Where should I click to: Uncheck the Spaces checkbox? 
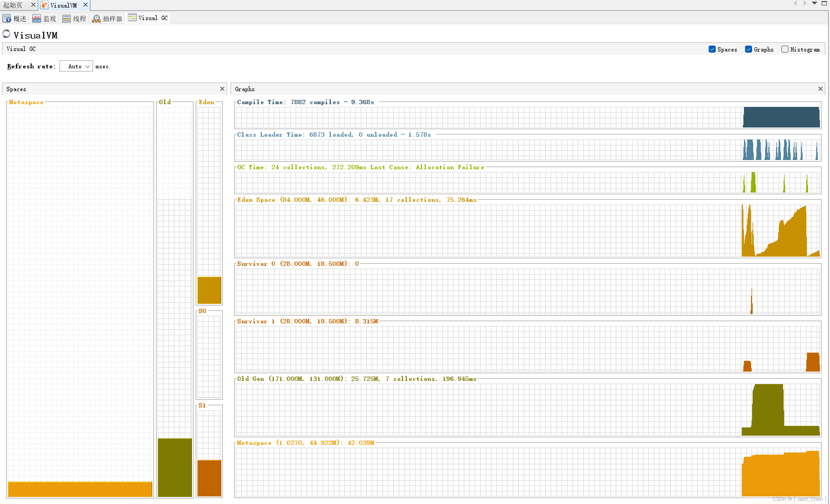click(x=712, y=49)
